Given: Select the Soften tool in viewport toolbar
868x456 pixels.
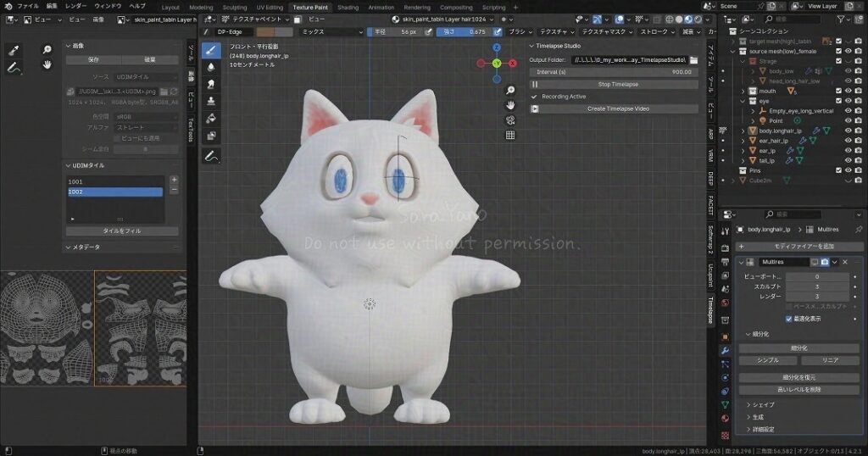Looking at the screenshot, I should [211, 68].
